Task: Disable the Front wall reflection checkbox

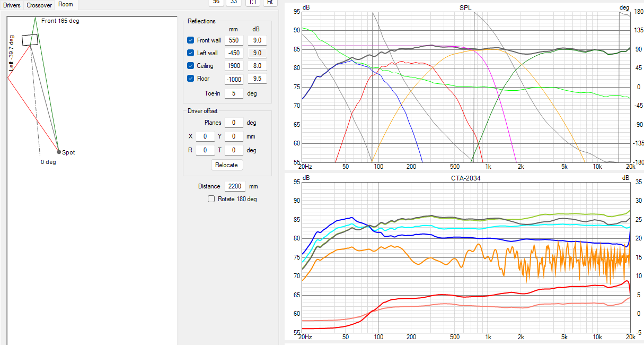Action: [x=191, y=40]
